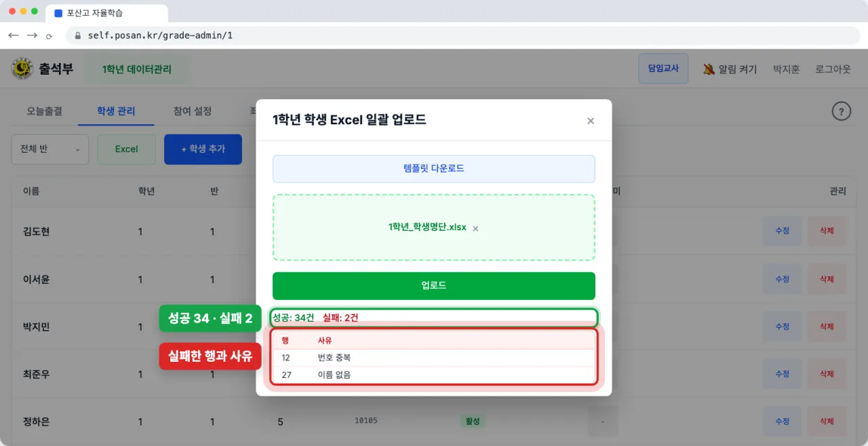Click the 활성 status badge
Viewport: 868px width, 446px height.
473,422
